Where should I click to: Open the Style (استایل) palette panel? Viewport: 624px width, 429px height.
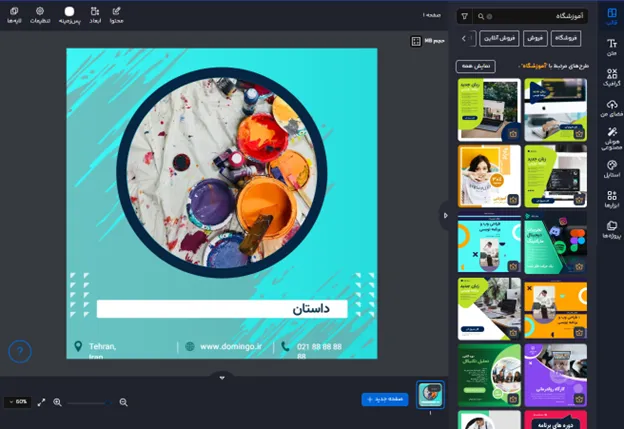610,168
